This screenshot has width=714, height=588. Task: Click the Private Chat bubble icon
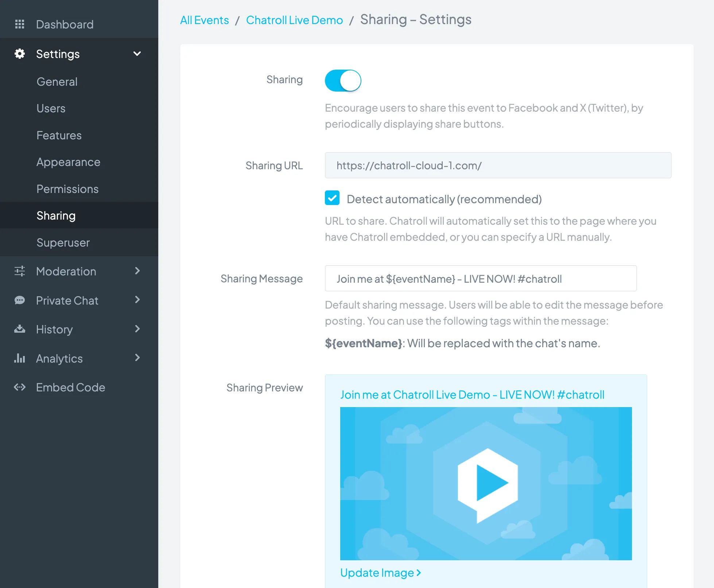tap(20, 301)
